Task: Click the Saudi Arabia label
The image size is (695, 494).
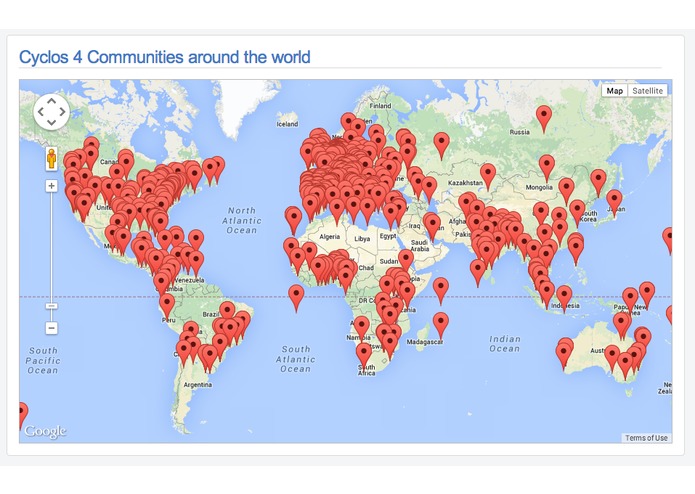Action: pyautogui.click(x=419, y=245)
